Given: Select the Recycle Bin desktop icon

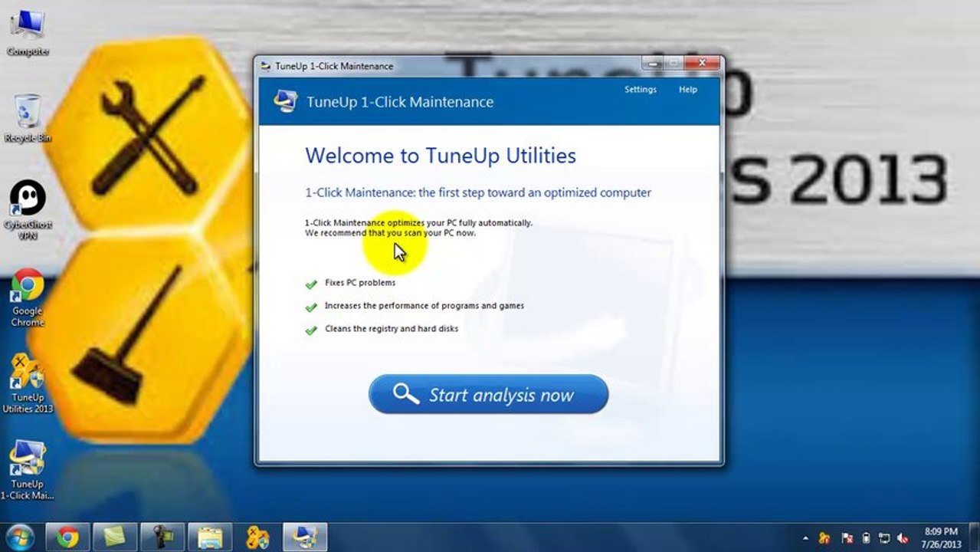Looking at the screenshot, I should [x=28, y=119].
